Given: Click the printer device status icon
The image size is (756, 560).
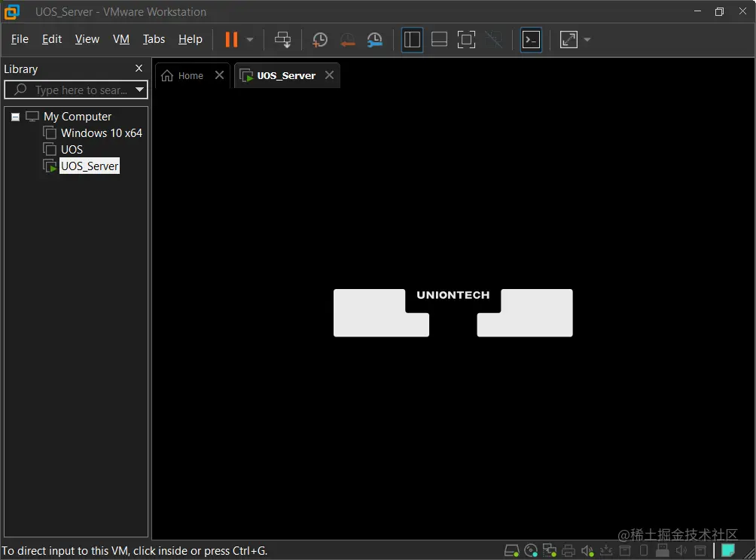Looking at the screenshot, I should pos(569,550).
